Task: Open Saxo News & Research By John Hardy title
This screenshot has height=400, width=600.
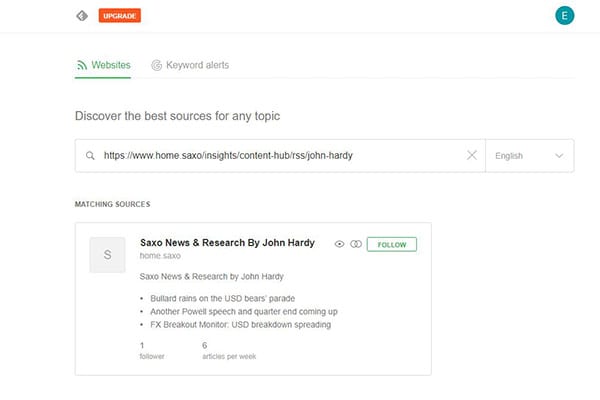Action: coord(227,243)
